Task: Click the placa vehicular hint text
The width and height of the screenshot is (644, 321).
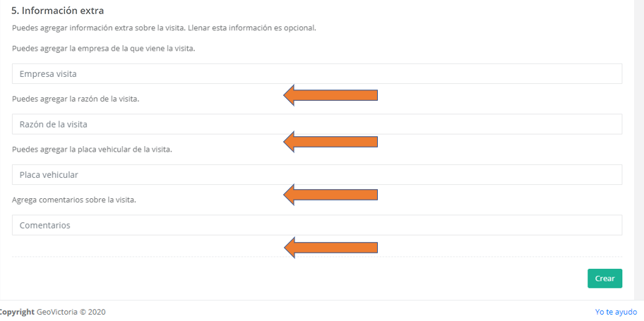Action: coord(92,150)
